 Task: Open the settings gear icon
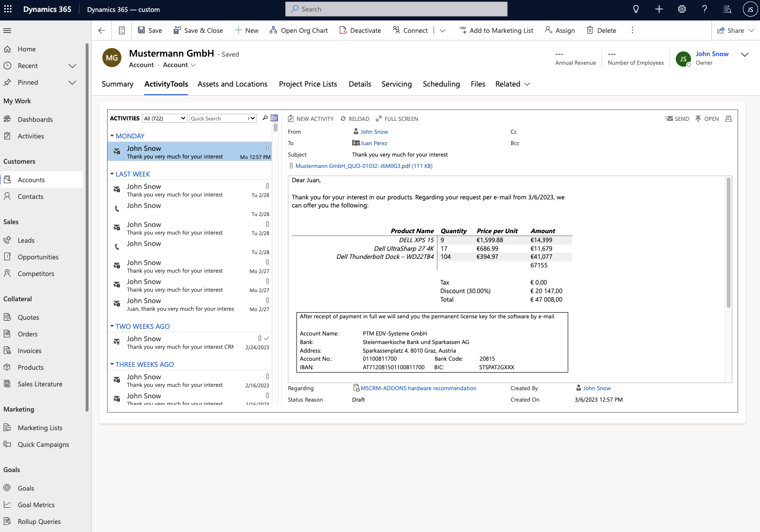point(682,9)
